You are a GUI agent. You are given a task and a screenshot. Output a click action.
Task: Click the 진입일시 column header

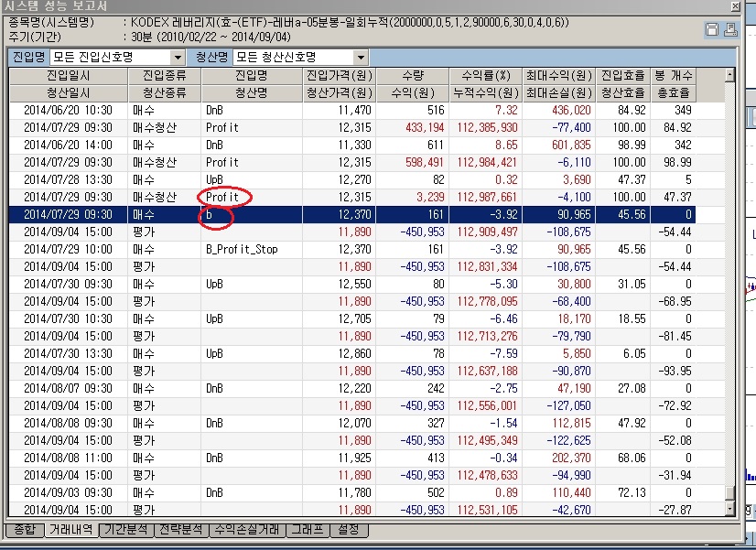[x=69, y=76]
